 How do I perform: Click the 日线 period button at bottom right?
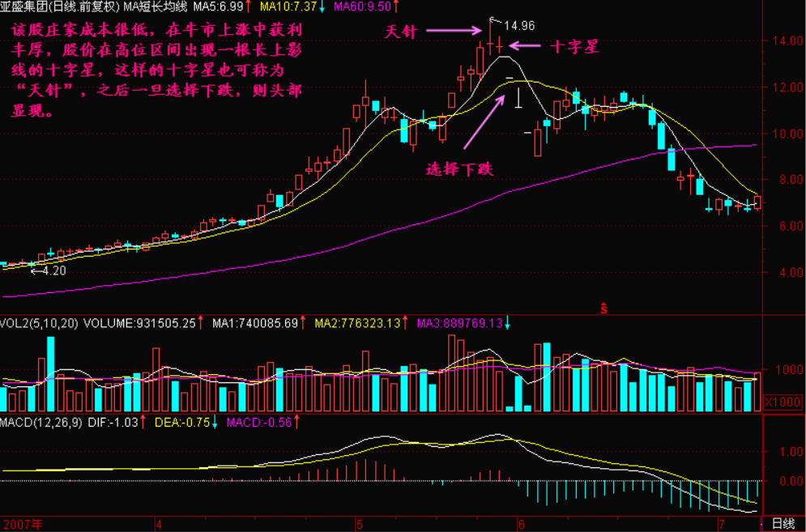click(783, 524)
